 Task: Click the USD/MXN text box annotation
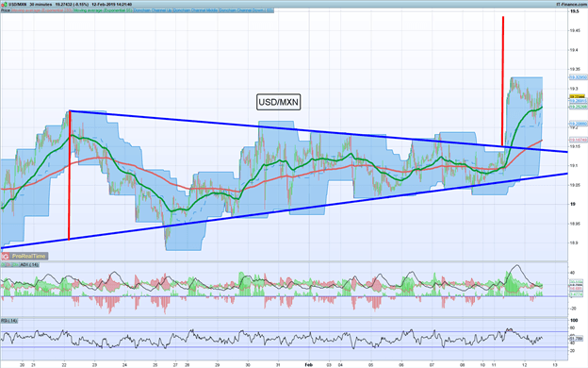coord(279,102)
